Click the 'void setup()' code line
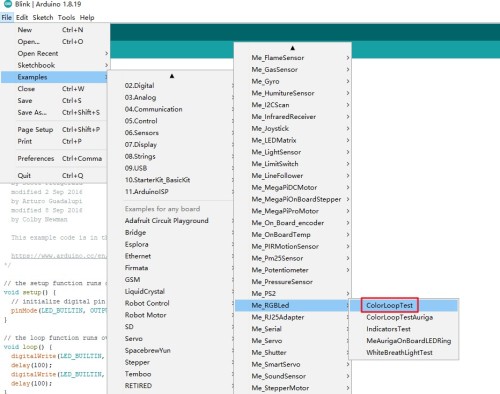The width and height of the screenshot is (500, 394). (x=30, y=292)
